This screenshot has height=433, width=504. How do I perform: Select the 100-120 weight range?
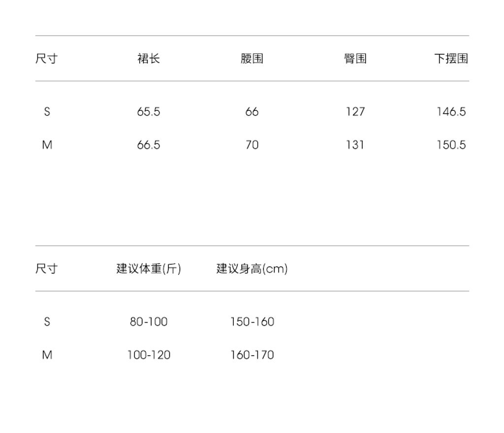pos(149,355)
